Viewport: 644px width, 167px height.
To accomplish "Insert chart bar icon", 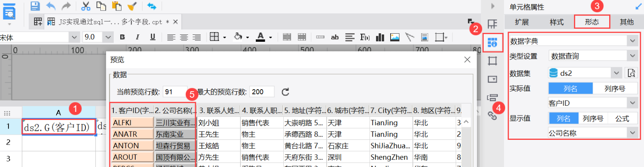I will click(x=380, y=37).
